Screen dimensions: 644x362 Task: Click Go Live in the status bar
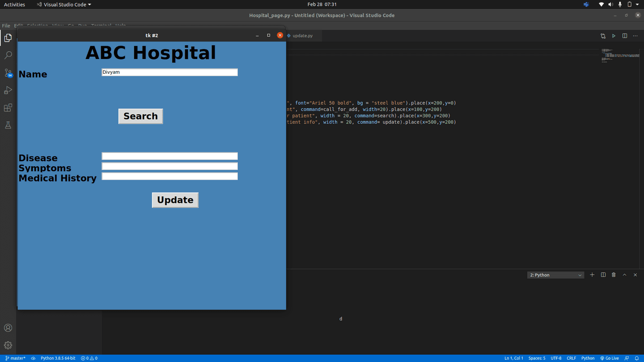click(x=609, y=358)
